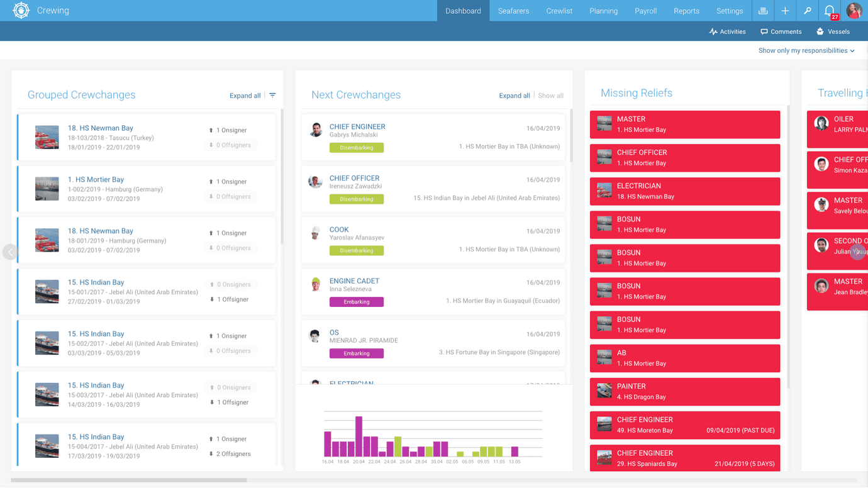Open search using the magnifier icon

click(808, 11)
